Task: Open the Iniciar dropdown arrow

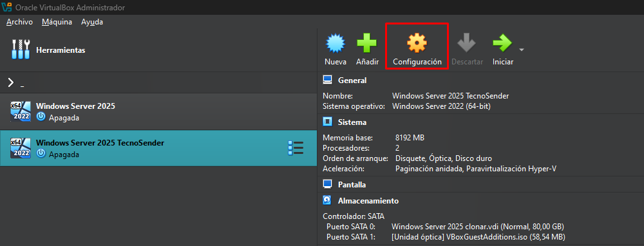Action: (522, 50)
